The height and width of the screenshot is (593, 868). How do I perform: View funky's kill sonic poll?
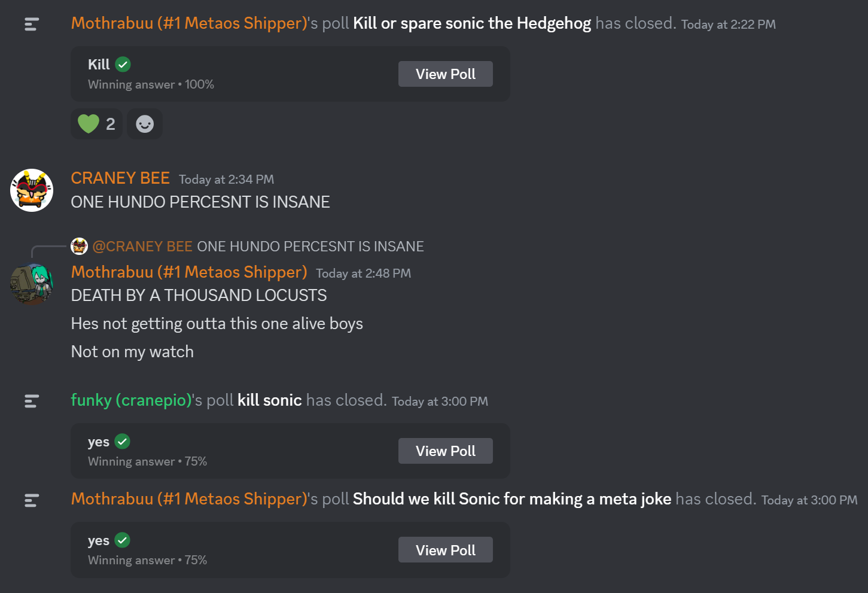coord(446,451)
